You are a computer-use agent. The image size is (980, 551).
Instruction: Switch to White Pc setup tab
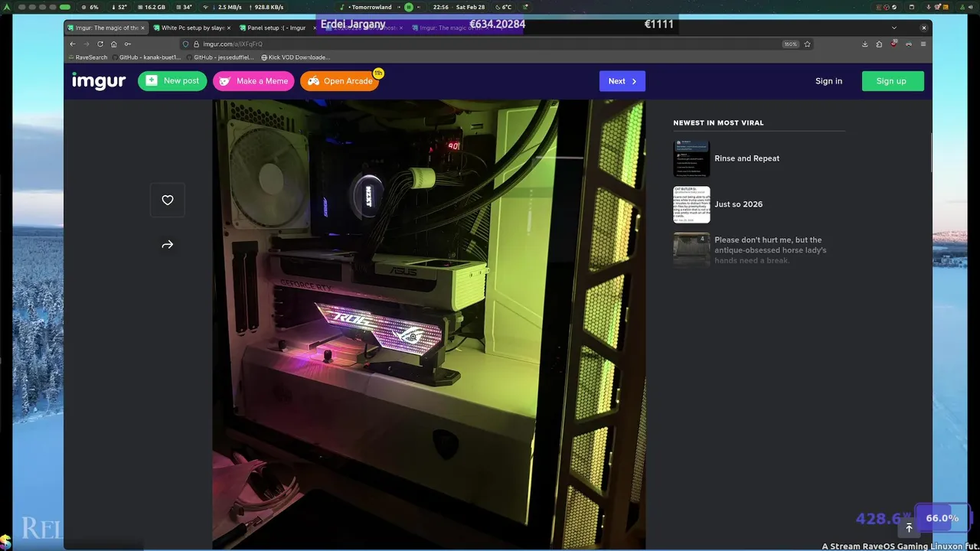[192, 28]
